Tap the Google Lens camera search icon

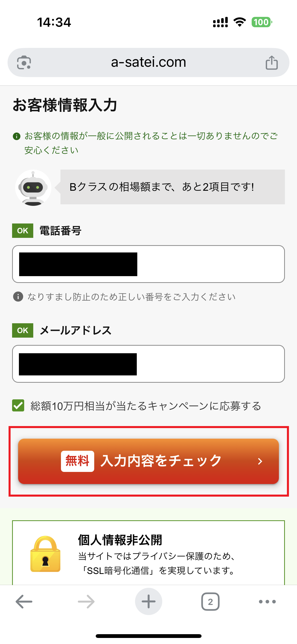click(x=24, y=62)
